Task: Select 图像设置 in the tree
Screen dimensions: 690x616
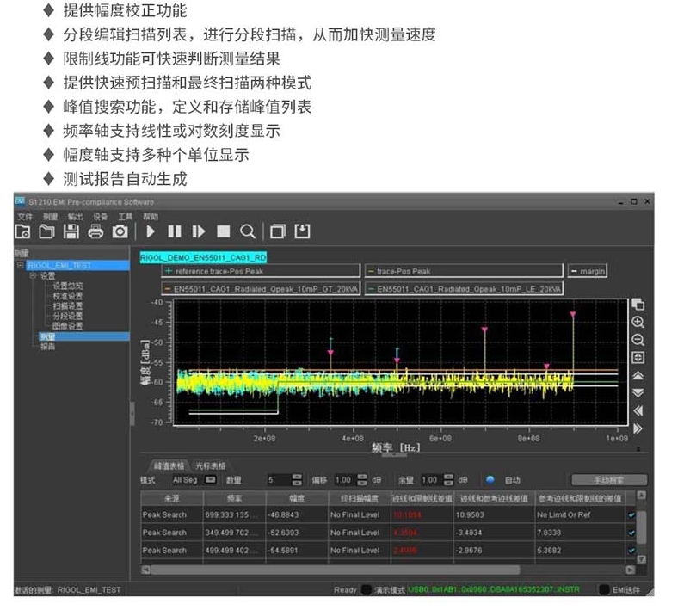Action: (x=68, y=326)
